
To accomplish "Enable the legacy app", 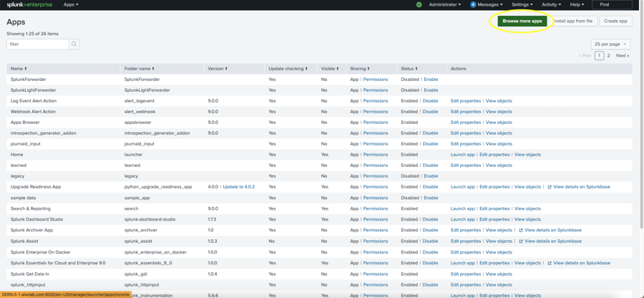I will click(x=431, y=176).
